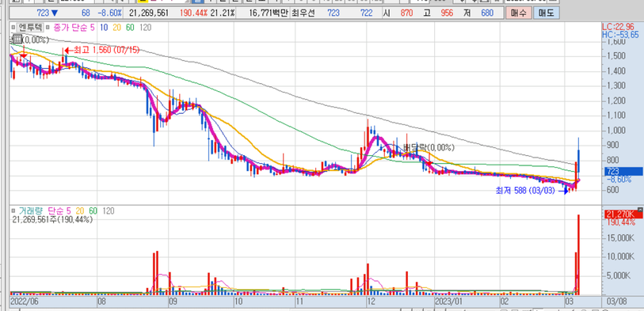Click the 09 month label on the time axis
This screenshot has width=644, height=311.
(173, 302)
